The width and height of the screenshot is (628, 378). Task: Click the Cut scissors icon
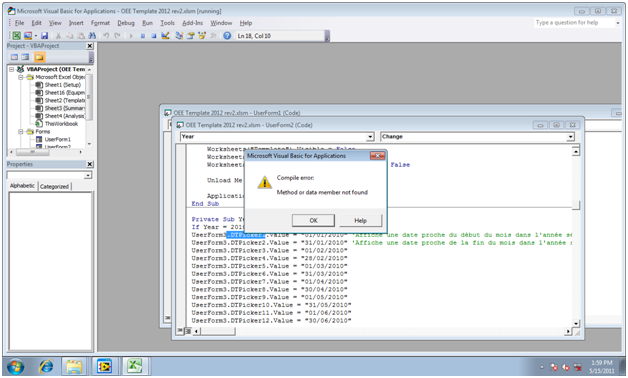tap(58, 36)
